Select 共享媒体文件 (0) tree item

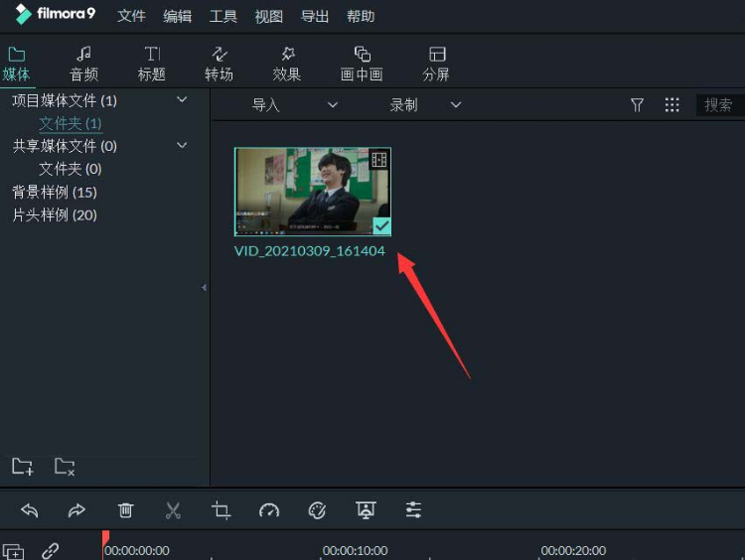point(65,146)
